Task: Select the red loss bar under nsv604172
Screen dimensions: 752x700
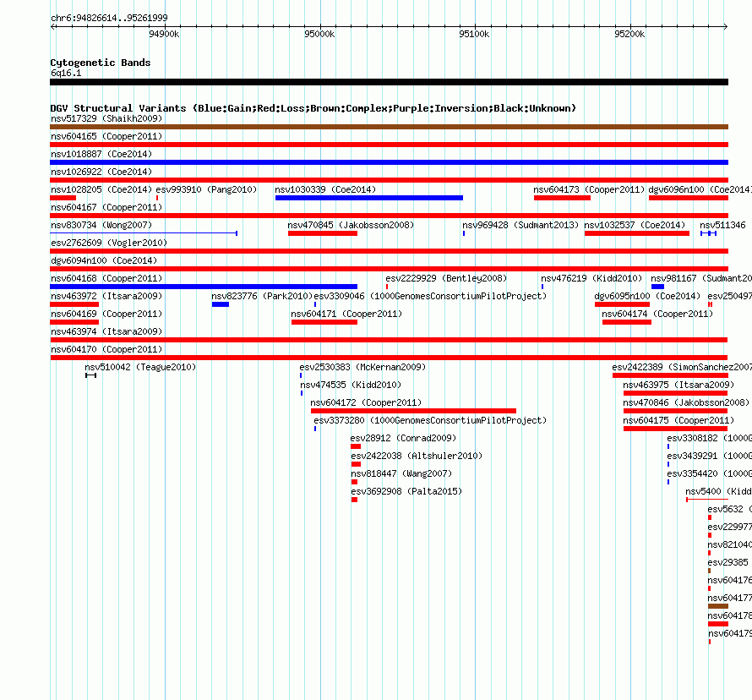Action: [x=413, y=411]
